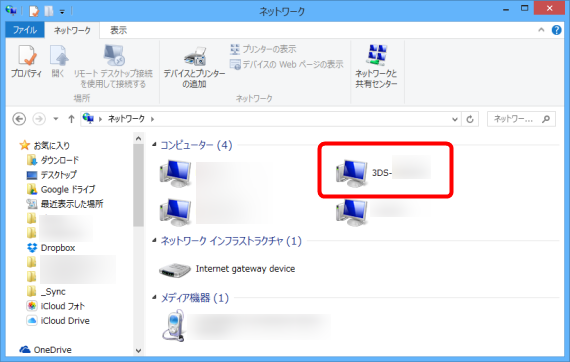570x362 pixels.
Task: Open Dropbox in navigation pane
Action: point(51,248)
